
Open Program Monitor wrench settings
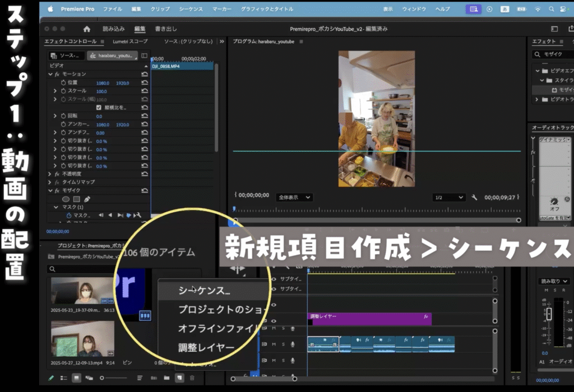[474, 198]
